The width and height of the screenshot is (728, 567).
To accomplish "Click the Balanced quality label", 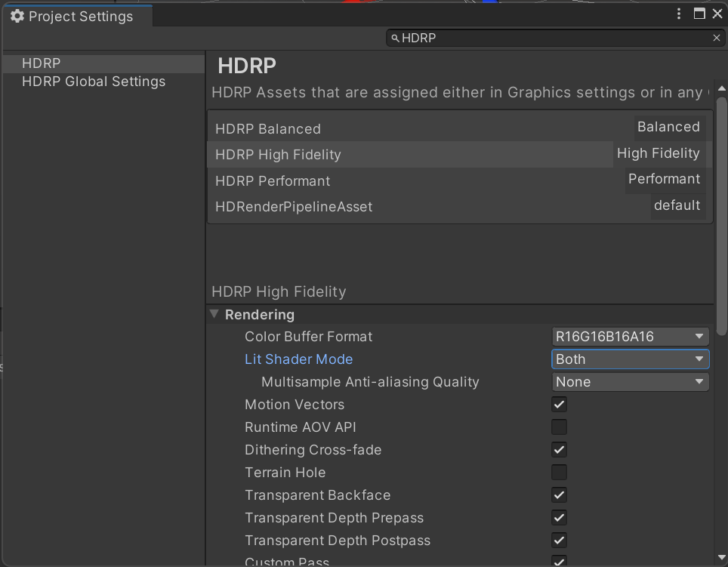I will [x=668, y=127].
